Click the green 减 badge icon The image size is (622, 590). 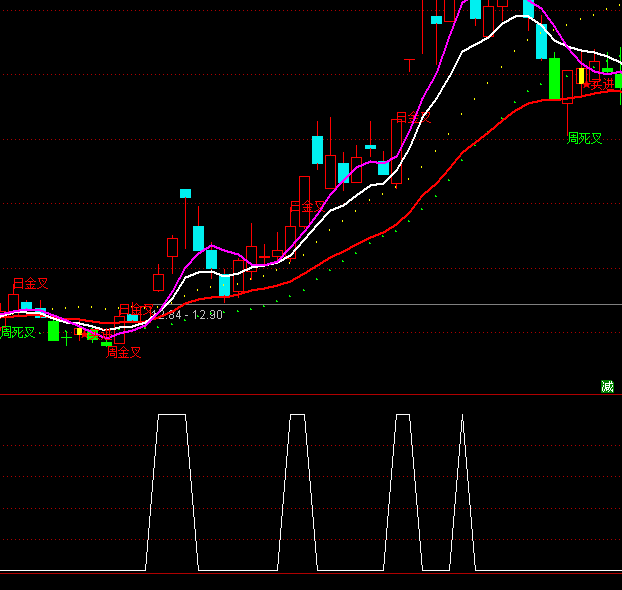tap(607, 386)
